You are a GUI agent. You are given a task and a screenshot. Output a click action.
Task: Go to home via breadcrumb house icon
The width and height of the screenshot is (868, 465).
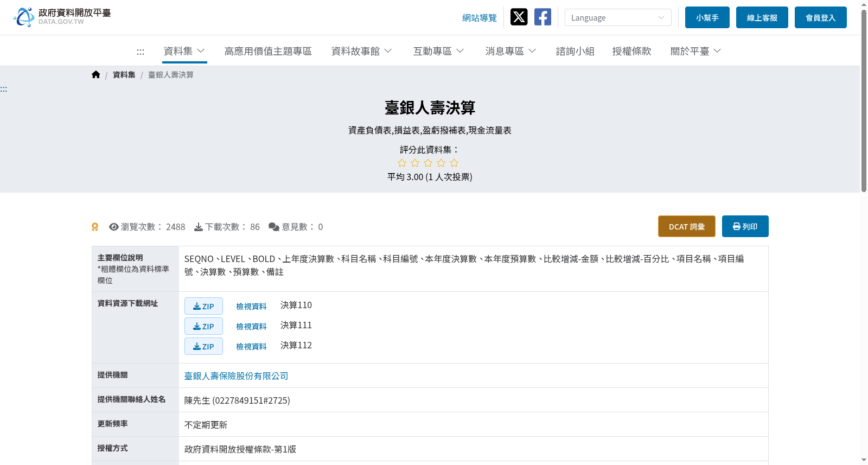tap(96, 74)
